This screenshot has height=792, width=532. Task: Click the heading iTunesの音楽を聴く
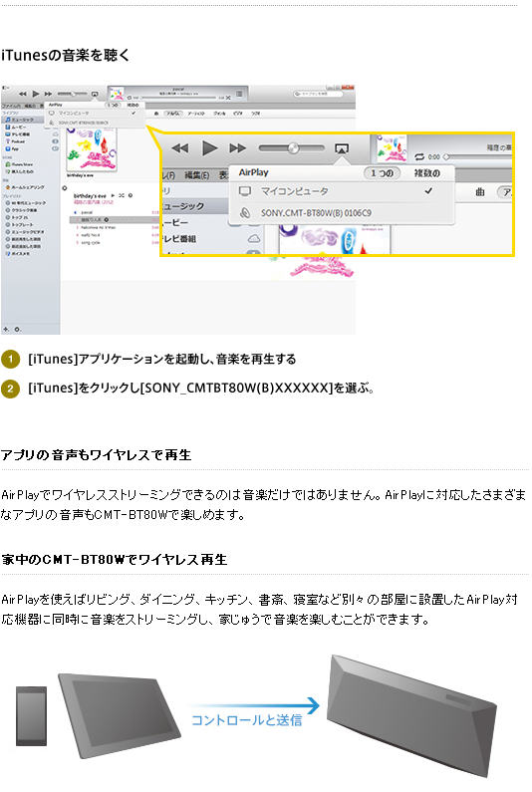(x=65, y=55)
